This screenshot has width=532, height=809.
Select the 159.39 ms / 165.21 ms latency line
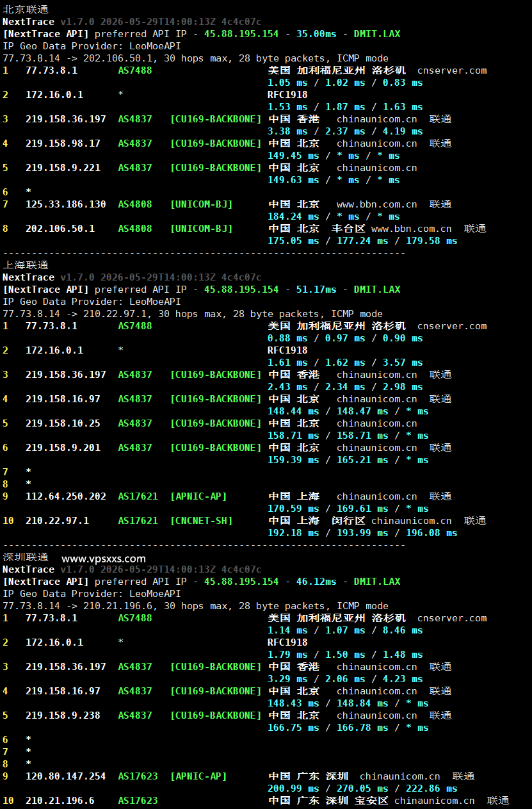(348, 460)
